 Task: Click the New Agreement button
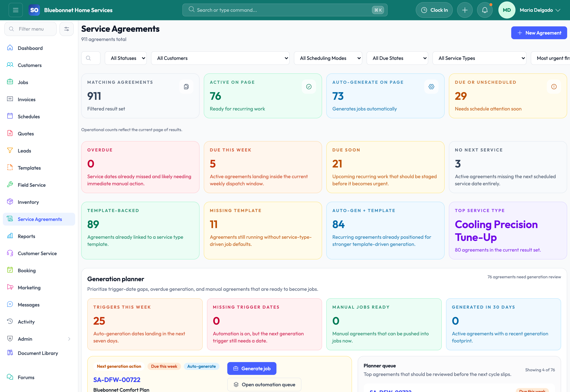539,33
